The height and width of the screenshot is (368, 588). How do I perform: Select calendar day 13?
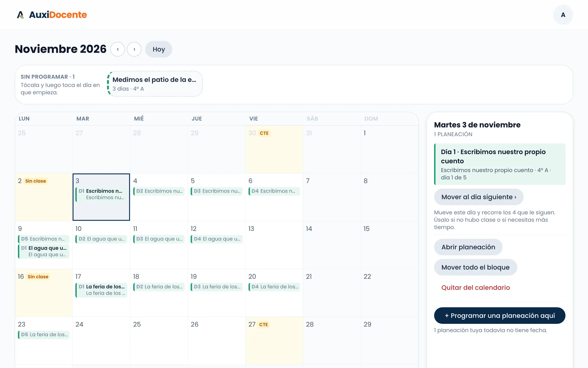[274, 245]
